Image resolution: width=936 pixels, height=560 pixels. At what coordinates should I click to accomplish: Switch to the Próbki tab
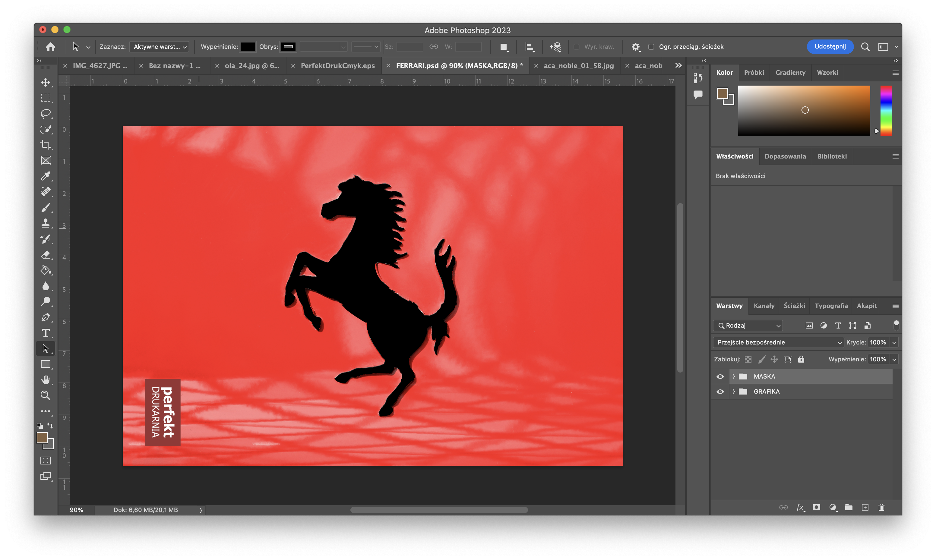coord(754,72)
